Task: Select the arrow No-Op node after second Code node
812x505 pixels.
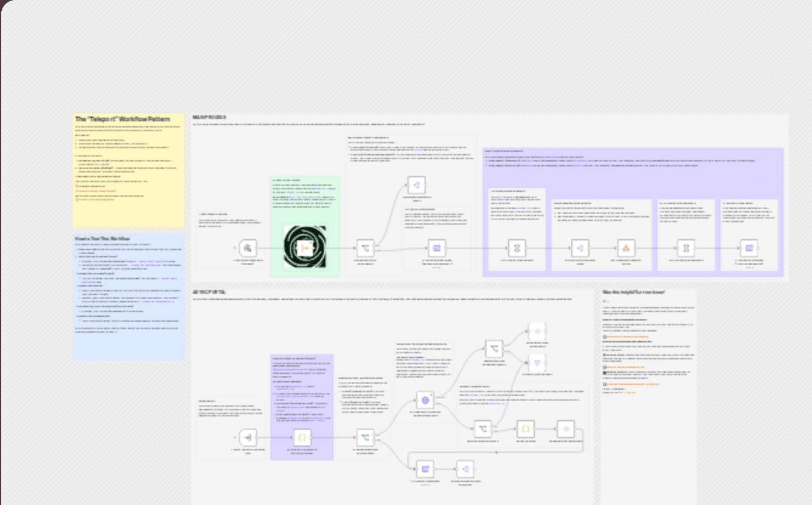Action: point(565,429)
